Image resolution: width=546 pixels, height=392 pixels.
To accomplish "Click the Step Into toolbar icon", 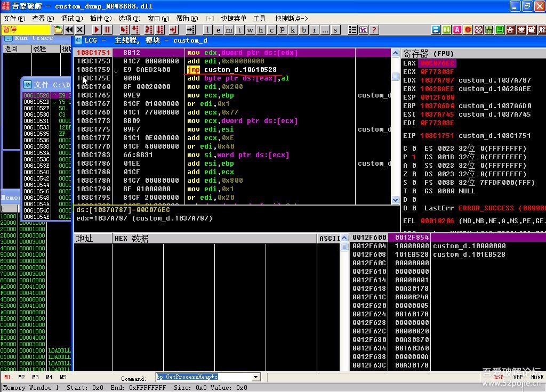I will (x=124, y=30).
